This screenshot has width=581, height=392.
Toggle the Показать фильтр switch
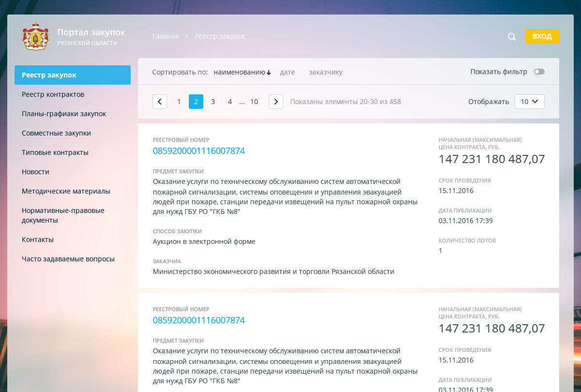pos(539,72)
